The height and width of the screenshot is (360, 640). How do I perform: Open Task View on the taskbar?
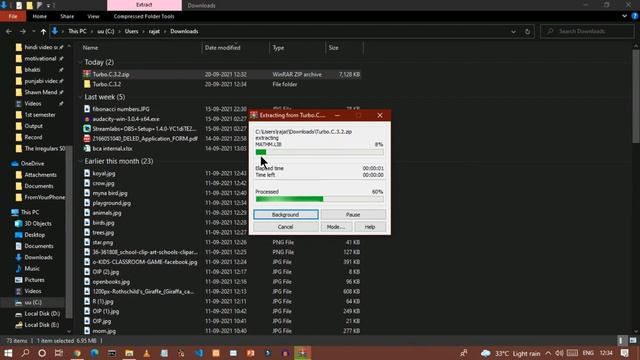[59, 353]
